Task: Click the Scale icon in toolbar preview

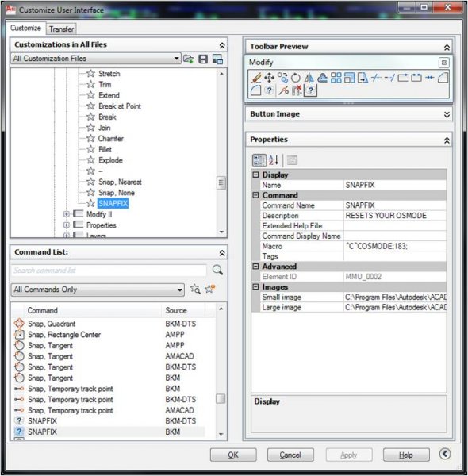Action: coord(349,78)
